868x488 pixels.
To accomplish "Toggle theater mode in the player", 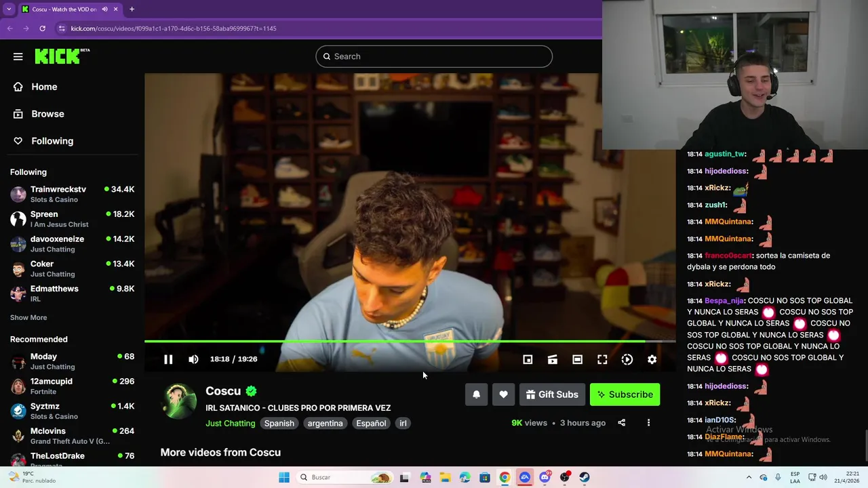I will [577, 360].
